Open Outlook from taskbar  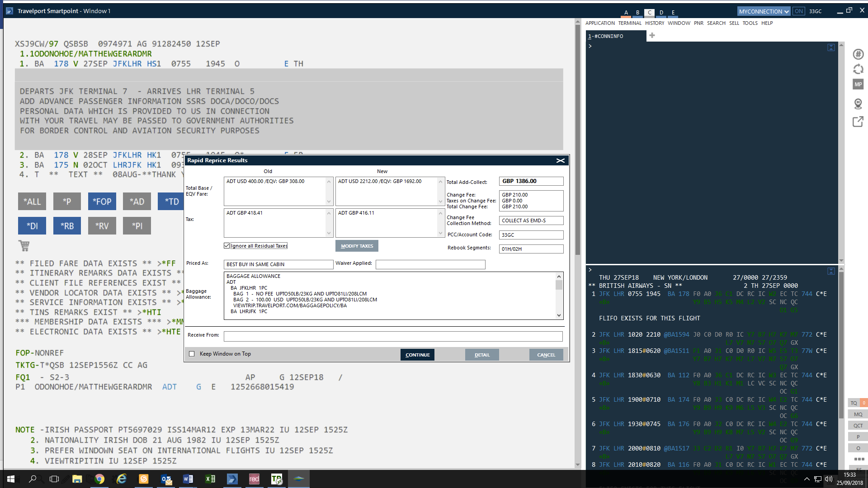(x=166, y=479)
